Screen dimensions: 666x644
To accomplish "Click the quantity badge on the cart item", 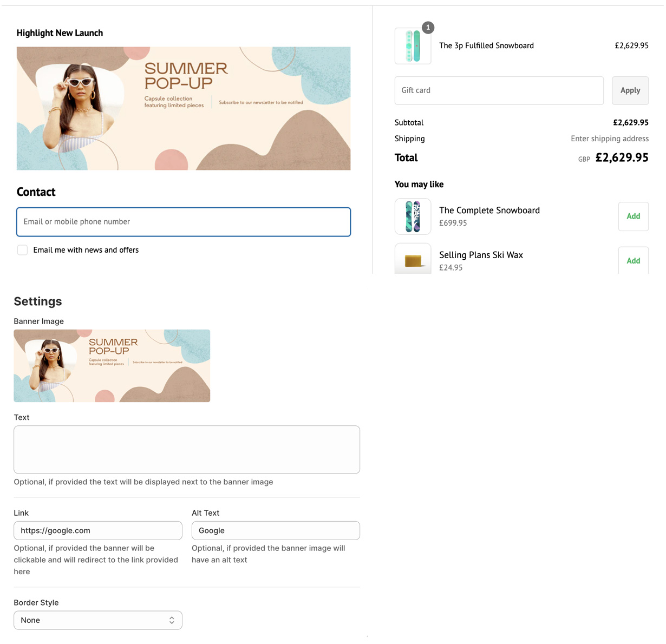I will click(428, 27).
